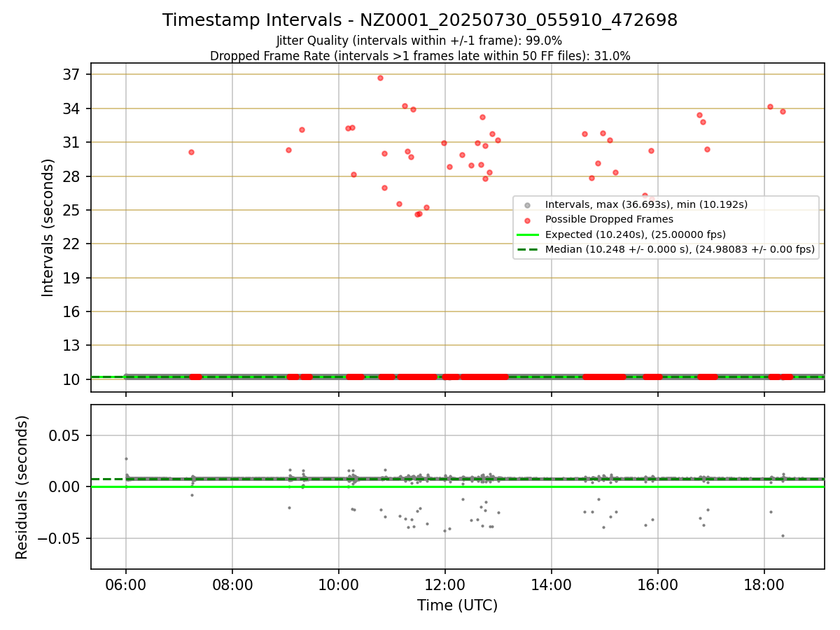The height and width of the screenshot is (630, 840).
Task: Click the 'Time (UTC)' x-axis label
Action: (457, 605)
